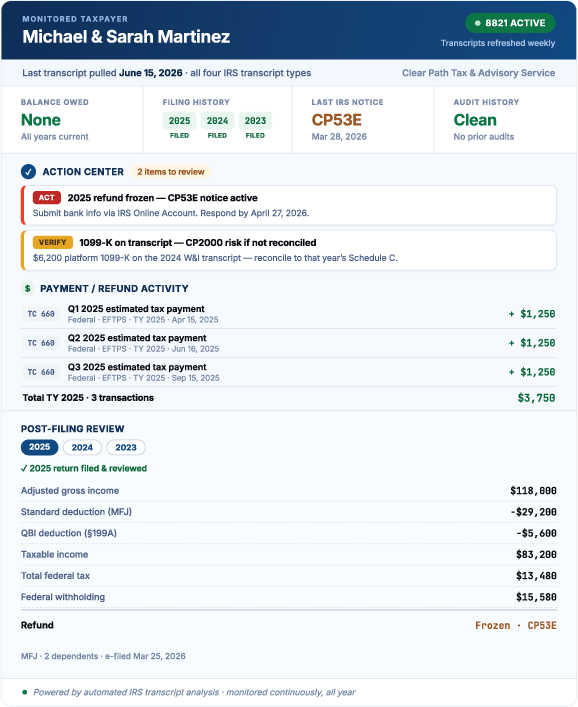Click the 'All years current' subtext
Viewport: 578px width, 707px height.
tap(55, 137)
